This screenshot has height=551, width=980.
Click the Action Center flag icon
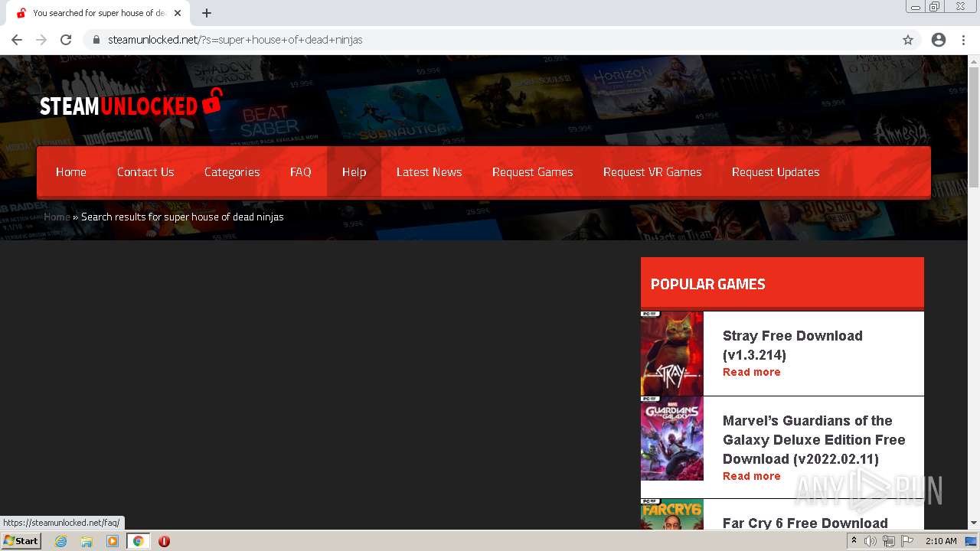(907, 541)
